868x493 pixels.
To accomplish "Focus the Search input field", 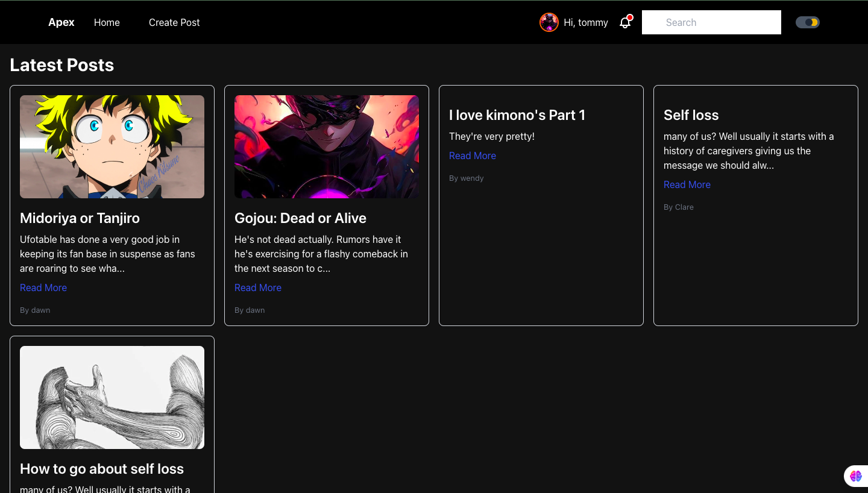I will coord(711,22).
